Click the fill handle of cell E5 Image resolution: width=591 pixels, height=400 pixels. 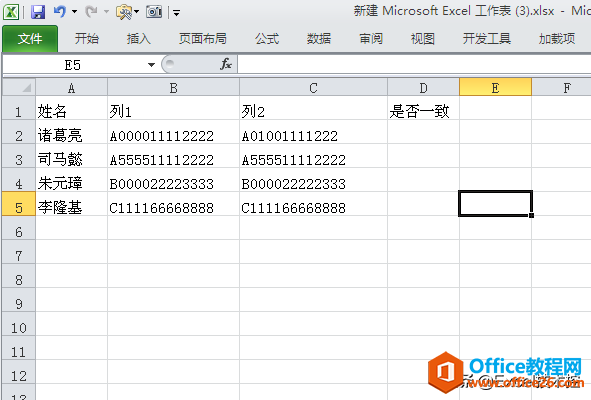tap(531, 215)
